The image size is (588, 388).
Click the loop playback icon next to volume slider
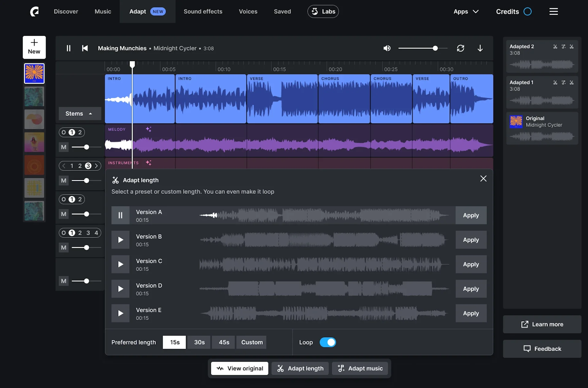(461, 48)
